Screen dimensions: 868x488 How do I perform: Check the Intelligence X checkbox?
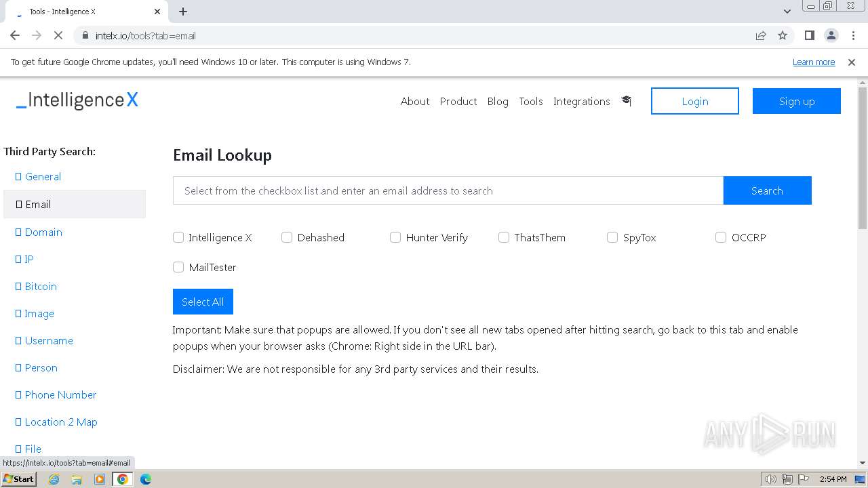[x=178, y=237]
